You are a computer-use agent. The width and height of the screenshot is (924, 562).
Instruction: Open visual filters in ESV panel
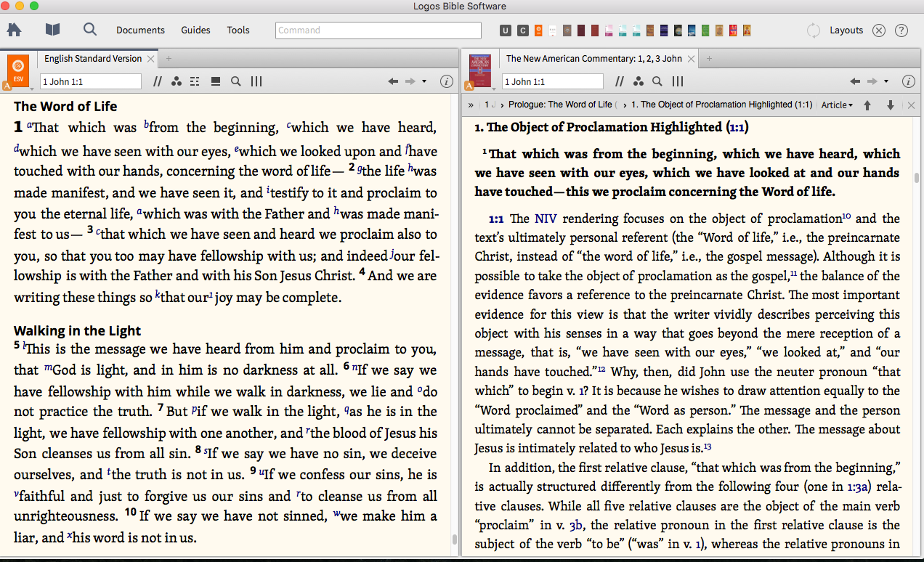coord(177,81)
